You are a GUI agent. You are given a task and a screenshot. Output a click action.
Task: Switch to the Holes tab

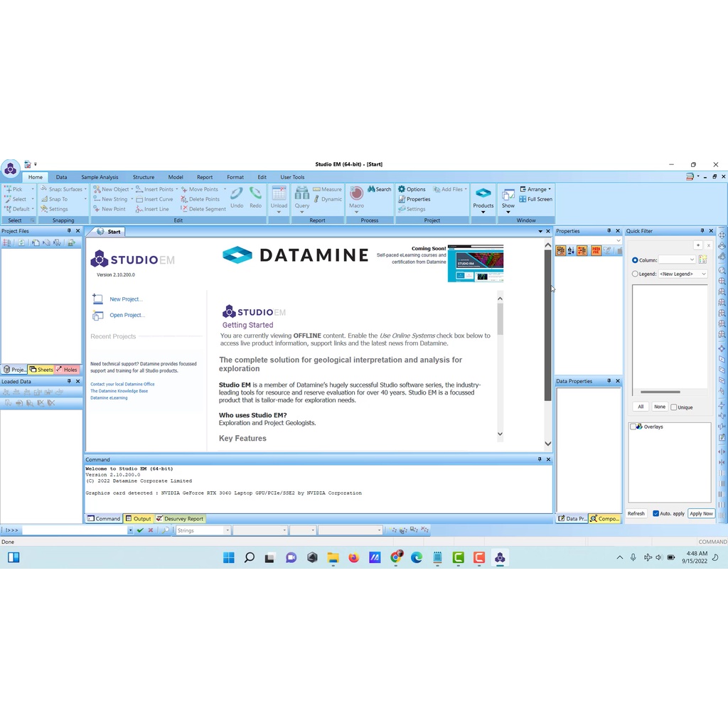tap(67, 370)
